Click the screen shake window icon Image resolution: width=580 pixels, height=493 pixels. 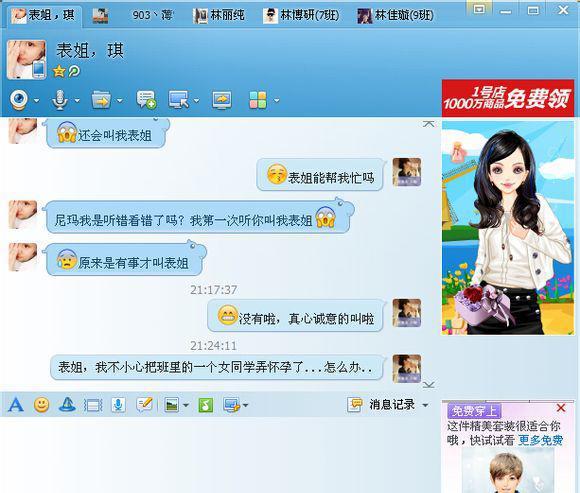(x=93, y=405)
